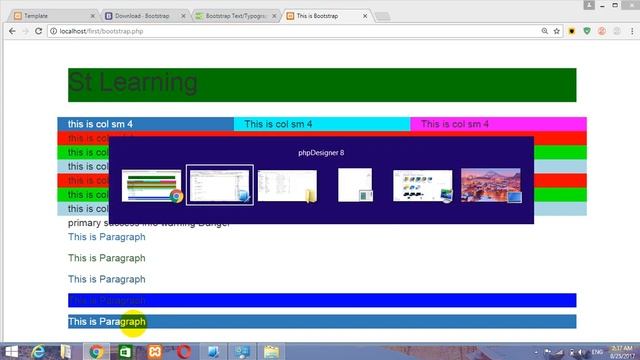Open the green shield extension icon
This screenshot has height=360, width=640.
tap(587, 31)
